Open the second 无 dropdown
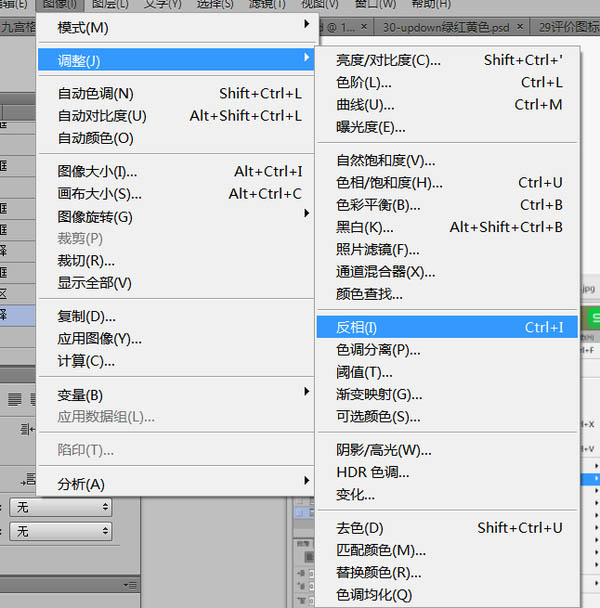The height and width of the screenshot is (608, 600). [x=61, y=531]
